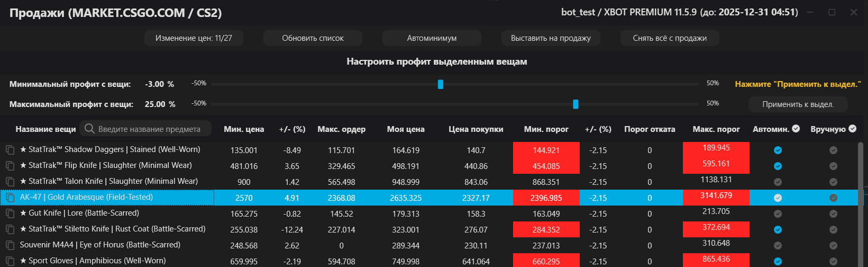
Task: Copy name of Sport Gloves Amphibious item
Action: coord(10,261)
